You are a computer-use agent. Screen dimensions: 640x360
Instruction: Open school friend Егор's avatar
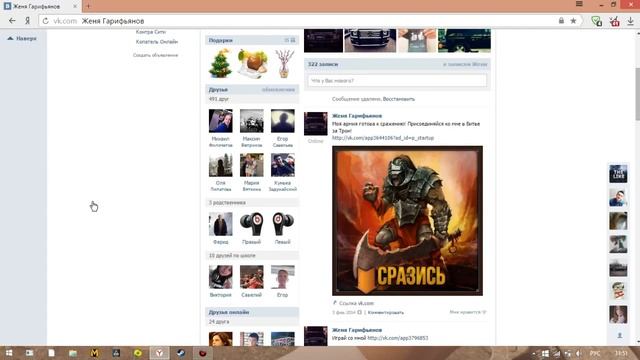point(282,277)
